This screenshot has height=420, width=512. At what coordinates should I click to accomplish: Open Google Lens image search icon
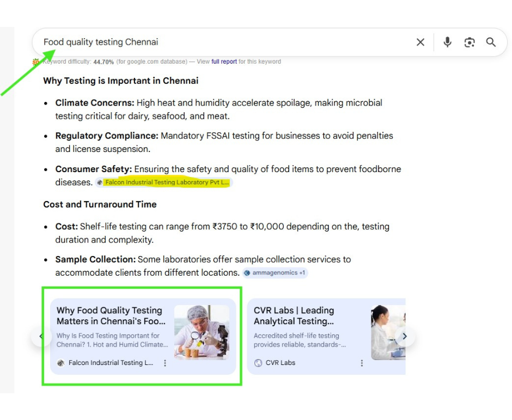coord(469,42)
